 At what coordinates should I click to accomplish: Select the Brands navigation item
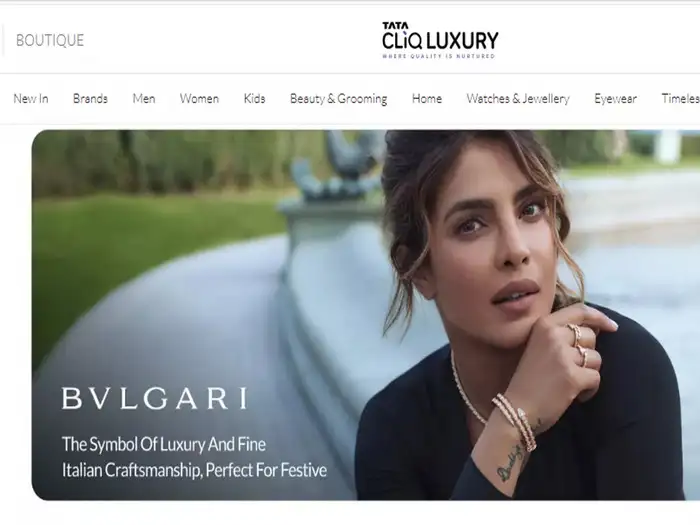click(x=90, y=98)
